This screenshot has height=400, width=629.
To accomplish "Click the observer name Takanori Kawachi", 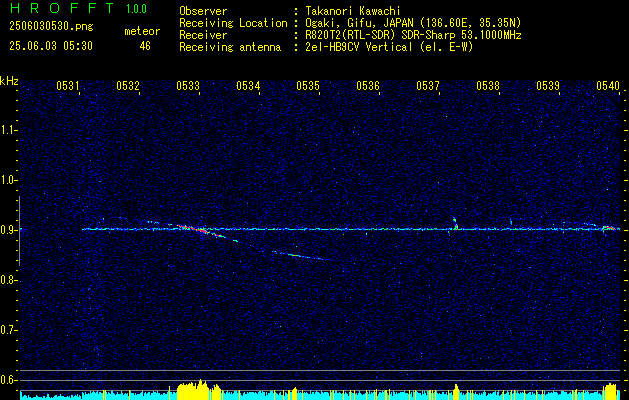I will tap(352, 11).
